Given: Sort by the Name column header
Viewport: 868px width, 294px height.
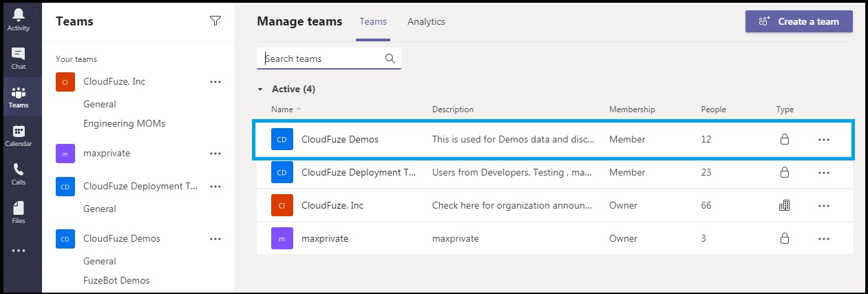Looking at the screenshot, I should coord(282,109).
